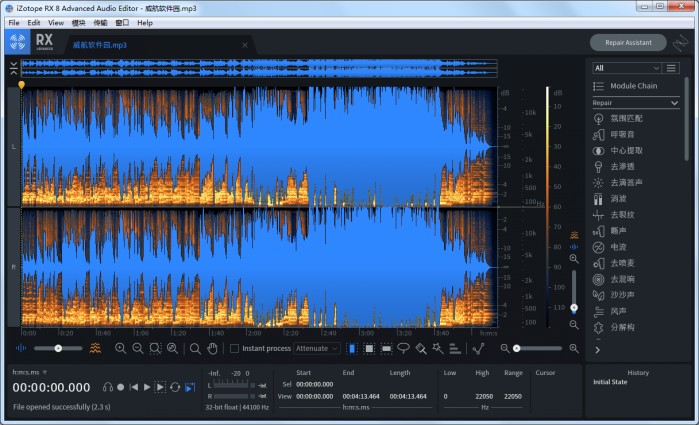Image resolution: width=699 pixels, height=425 pixels.
Task: Open the View menu
Action: [56, 23]
